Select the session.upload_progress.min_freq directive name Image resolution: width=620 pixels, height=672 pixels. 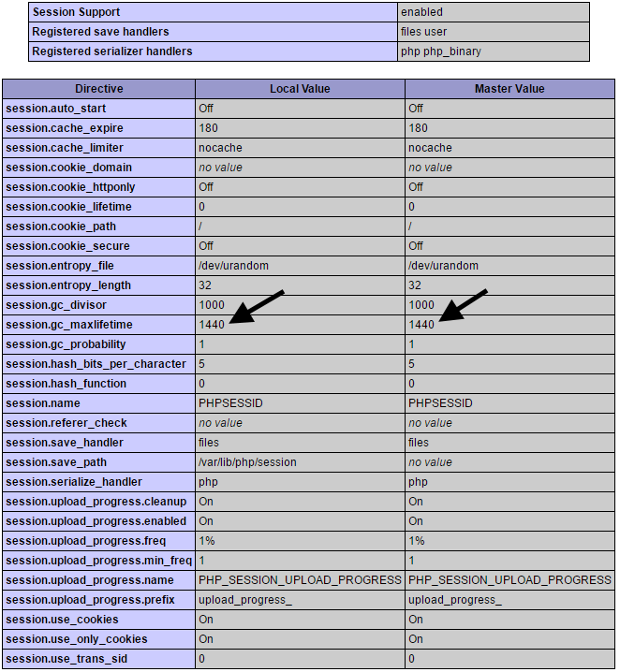pos(98,561)
